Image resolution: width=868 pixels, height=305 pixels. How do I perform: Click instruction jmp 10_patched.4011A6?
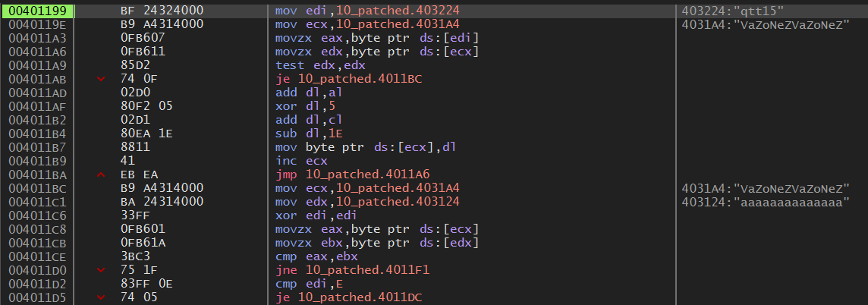352,175
